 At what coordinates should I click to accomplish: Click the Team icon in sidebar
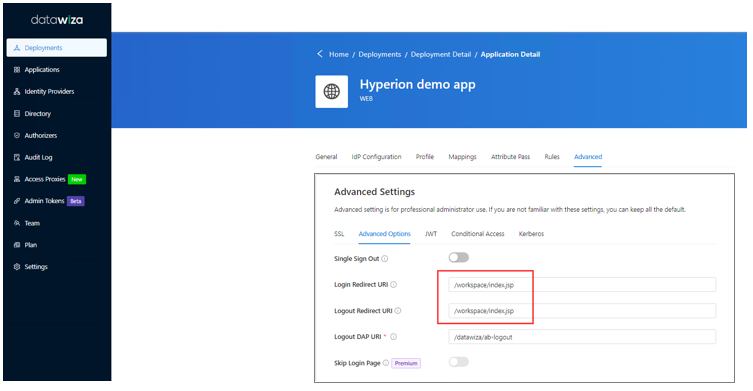click(17, 223)
